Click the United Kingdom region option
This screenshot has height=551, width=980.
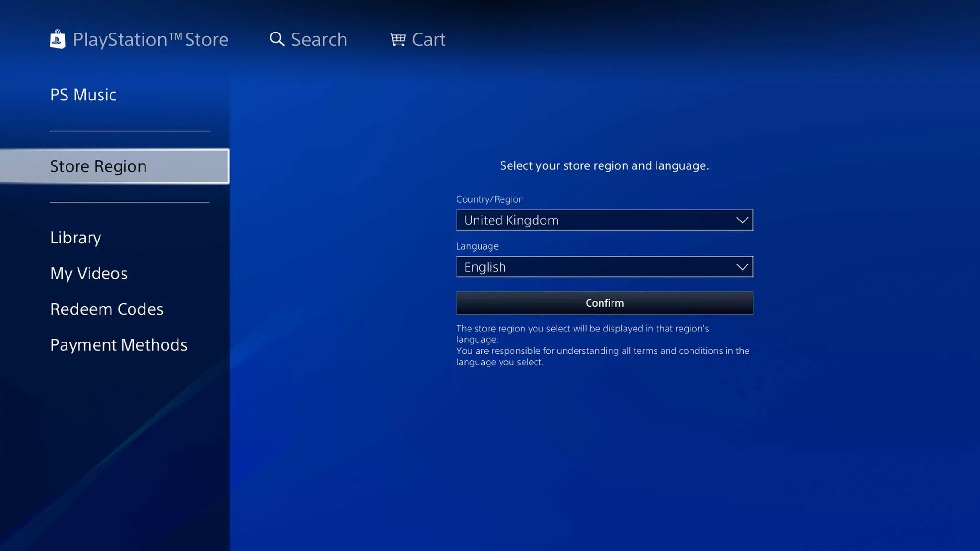pyautogui.click(x=604, y=220)
